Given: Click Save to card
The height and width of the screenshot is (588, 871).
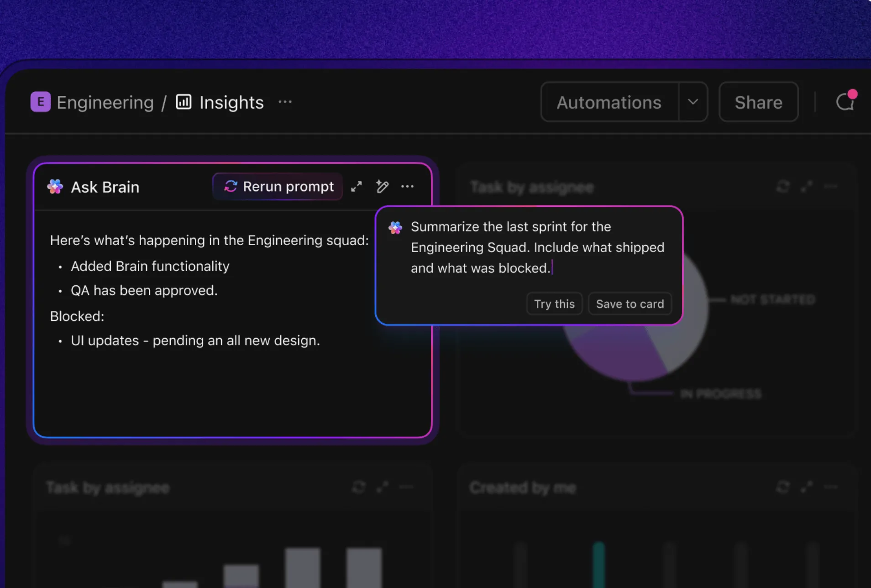Looking at the screenshot, I should (630, 304).
